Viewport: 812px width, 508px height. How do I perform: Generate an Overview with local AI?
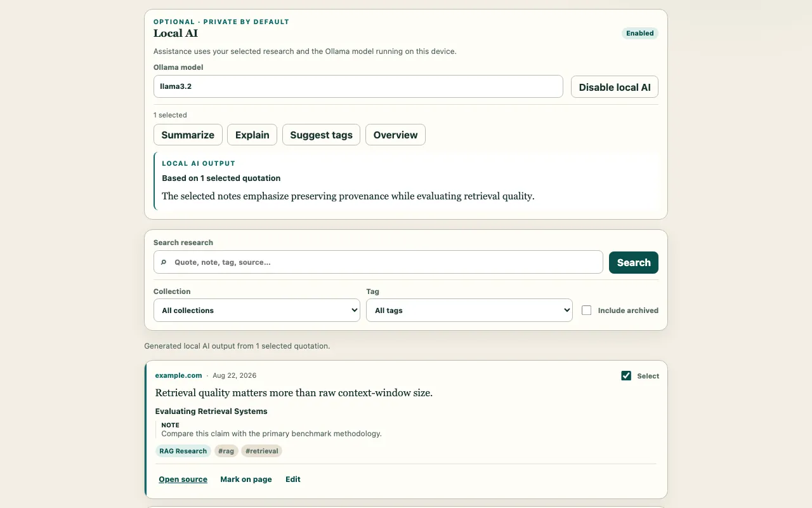[396, 135]
